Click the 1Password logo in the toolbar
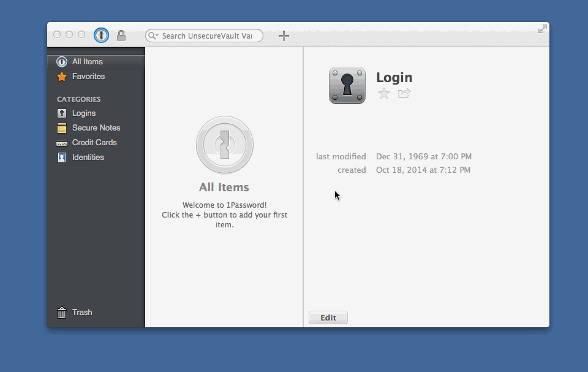 pyautogui.click(x=101, y=35)
